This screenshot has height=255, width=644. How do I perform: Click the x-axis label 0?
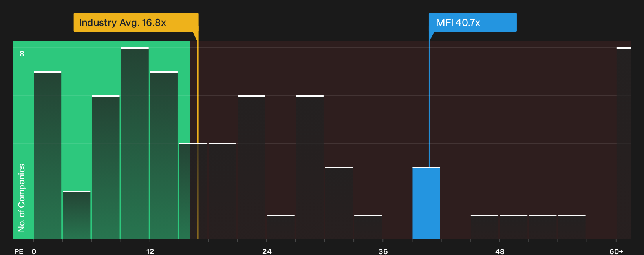coord(34,251)
